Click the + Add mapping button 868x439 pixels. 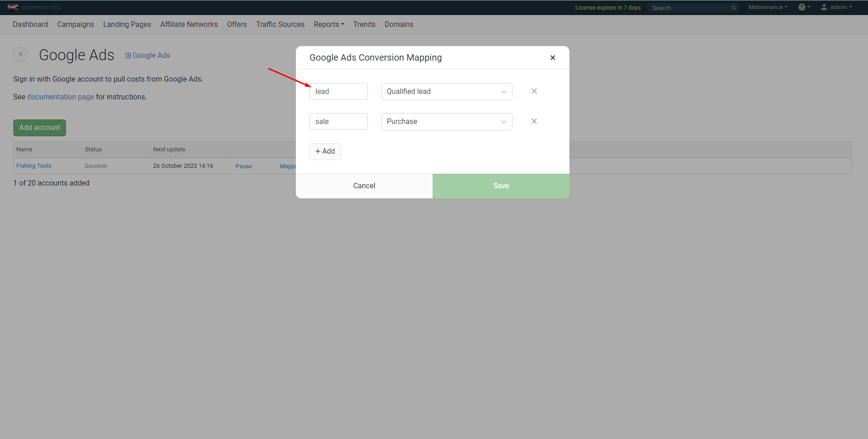(x=325, y=151)
